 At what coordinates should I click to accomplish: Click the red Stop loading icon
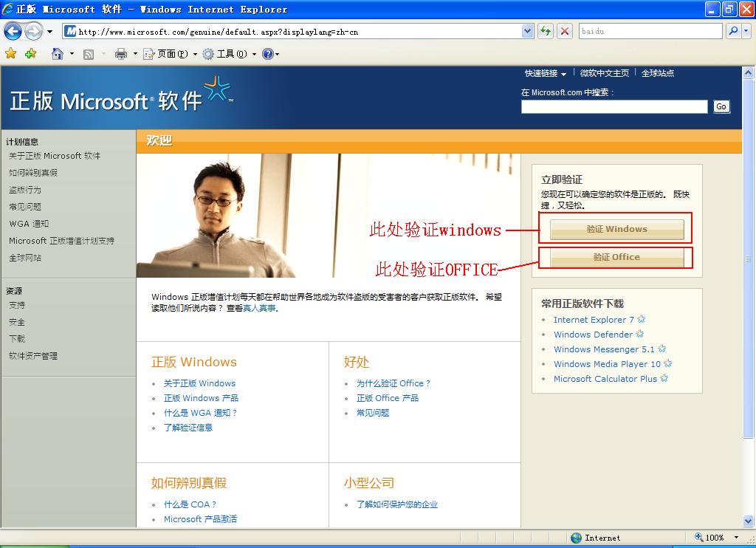click(565, 31)
